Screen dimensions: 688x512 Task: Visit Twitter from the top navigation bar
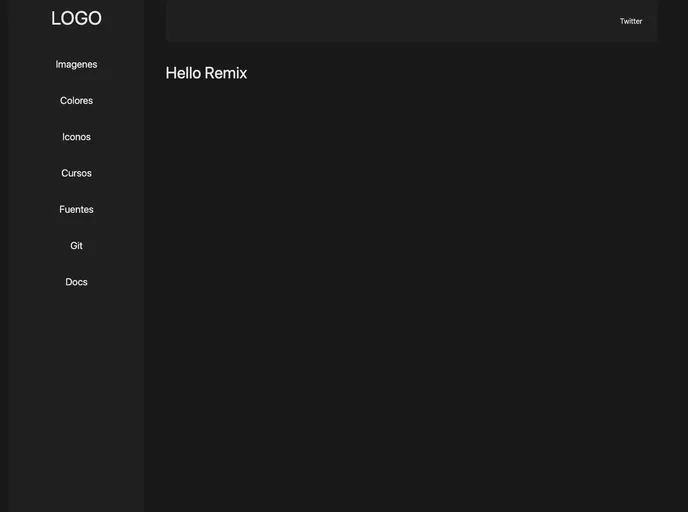[631, 21]
